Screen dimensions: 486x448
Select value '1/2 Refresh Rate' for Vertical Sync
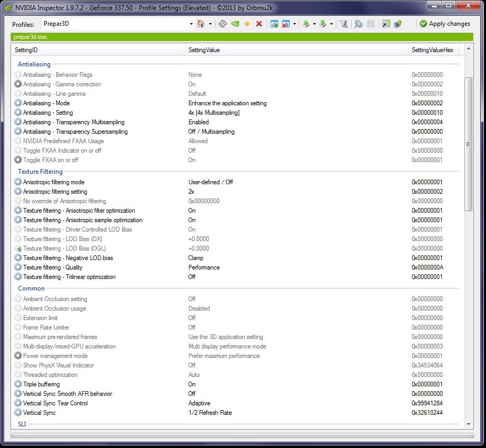[x=210, y=413]
